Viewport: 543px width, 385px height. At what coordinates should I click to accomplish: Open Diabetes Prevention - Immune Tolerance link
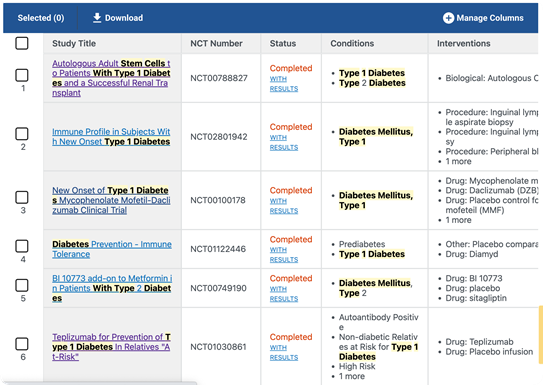point(112,249)
